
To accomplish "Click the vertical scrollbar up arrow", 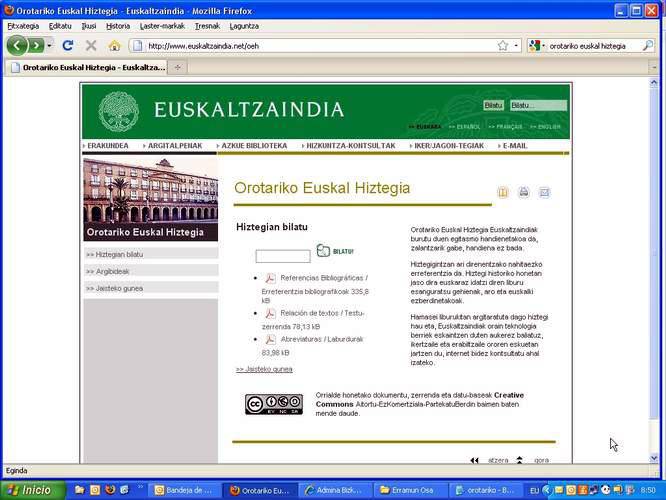I will pyautogui.click(x=654, y=83).
